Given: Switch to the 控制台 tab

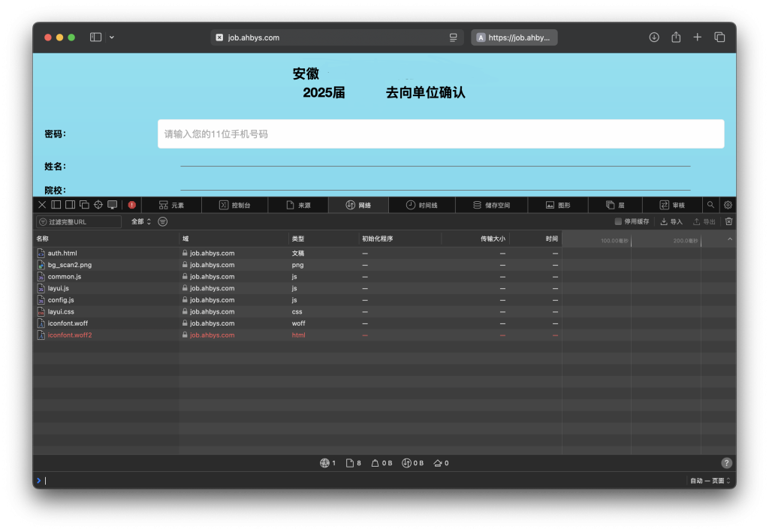Looking at the screenshot, I should [x=234, y=205].
